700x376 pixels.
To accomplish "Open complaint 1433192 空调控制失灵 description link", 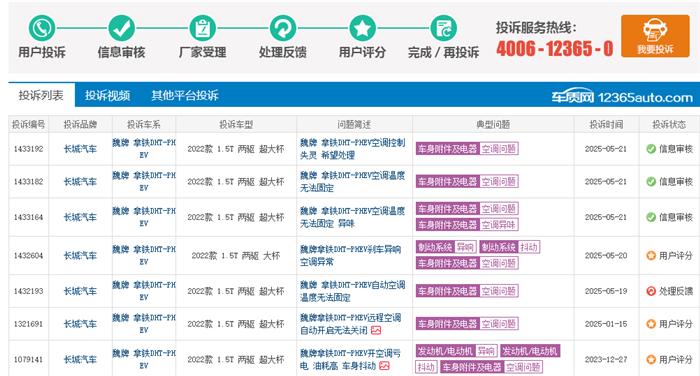I will point(353,149).
